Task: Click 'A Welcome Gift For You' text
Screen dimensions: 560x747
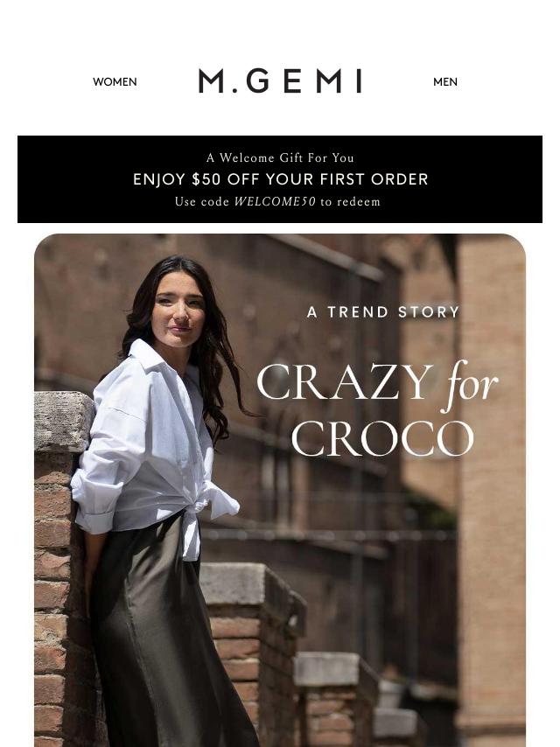Action: [280, 157]
